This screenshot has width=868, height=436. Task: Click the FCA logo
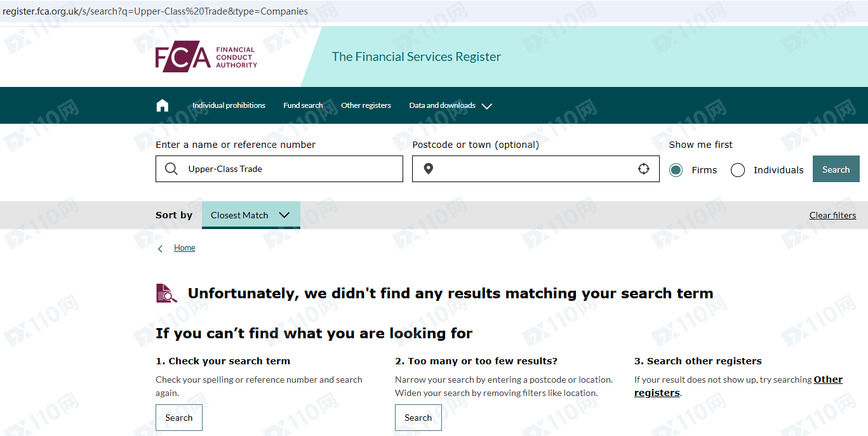coord(206,58)
